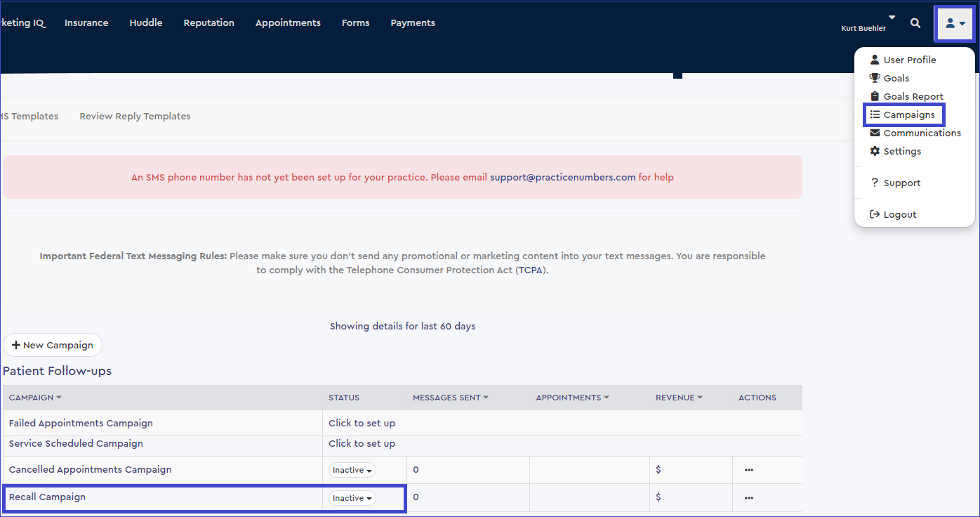980x517 pixels.
Task: Click Logout in the user menu
Action: 899,214
